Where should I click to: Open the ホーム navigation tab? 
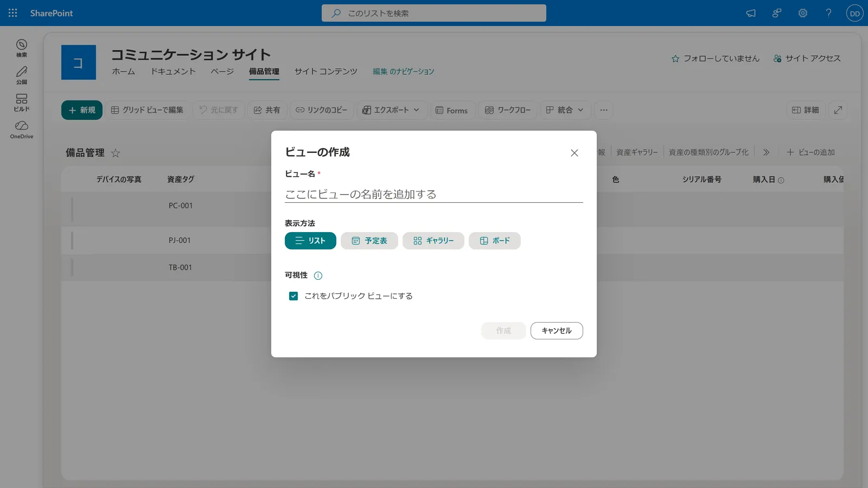point(124,72)
